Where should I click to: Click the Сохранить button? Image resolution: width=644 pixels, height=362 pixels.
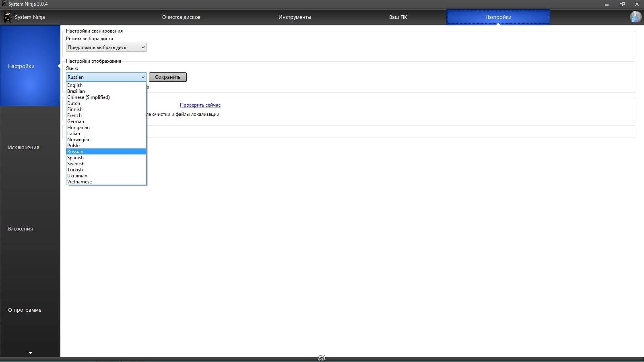click(x=167, y=77)
